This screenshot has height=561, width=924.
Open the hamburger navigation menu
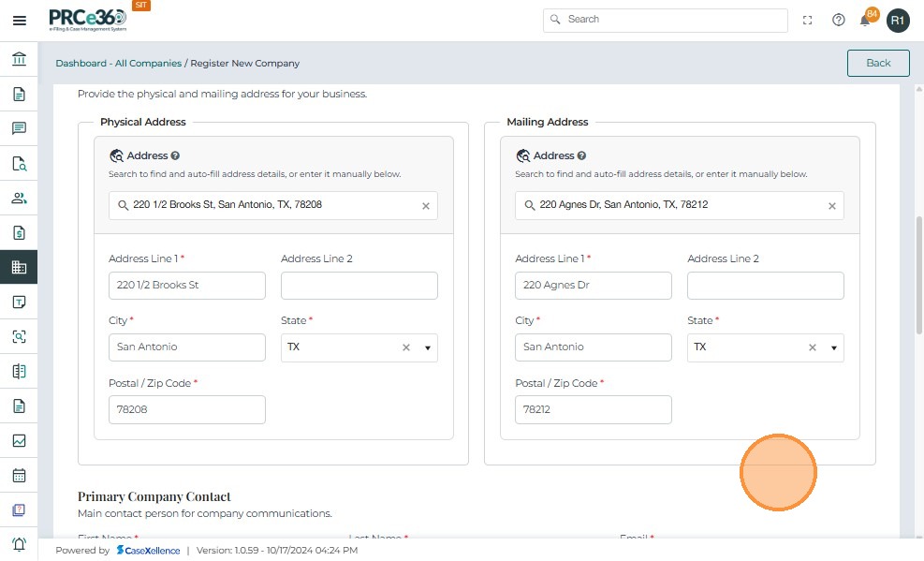pos(19,21)
